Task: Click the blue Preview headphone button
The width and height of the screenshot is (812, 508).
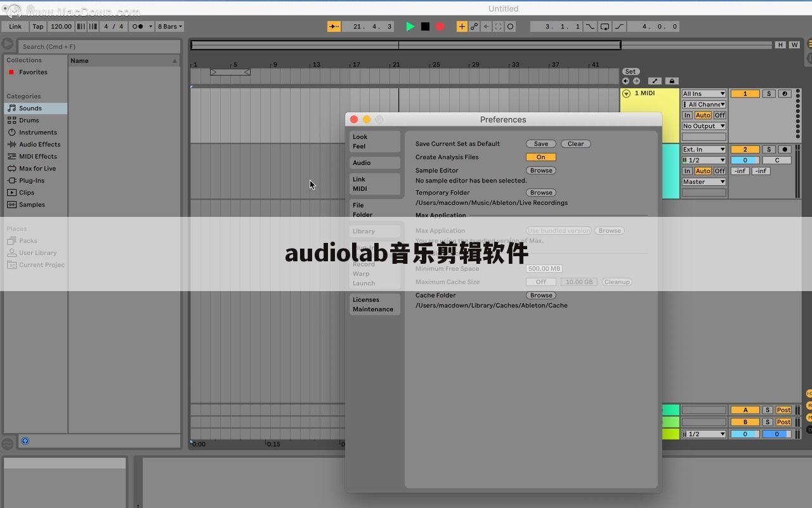Action: pos(25,441)
